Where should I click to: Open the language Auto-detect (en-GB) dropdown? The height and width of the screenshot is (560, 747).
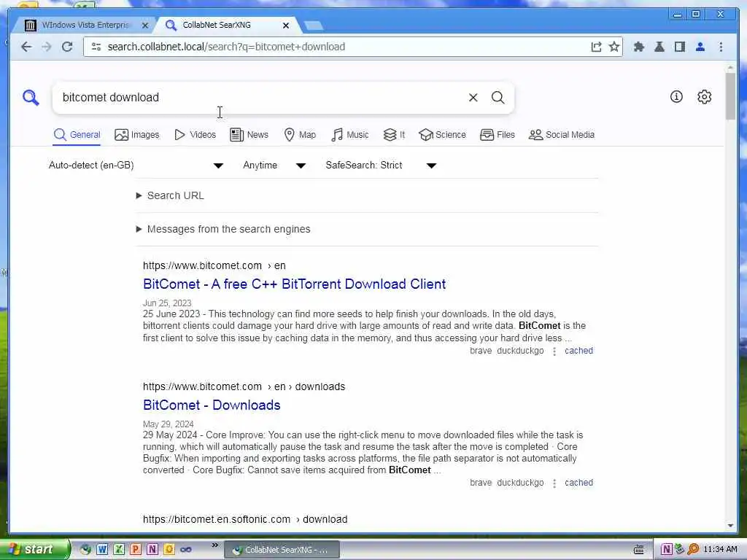click(x=136, y=166)
